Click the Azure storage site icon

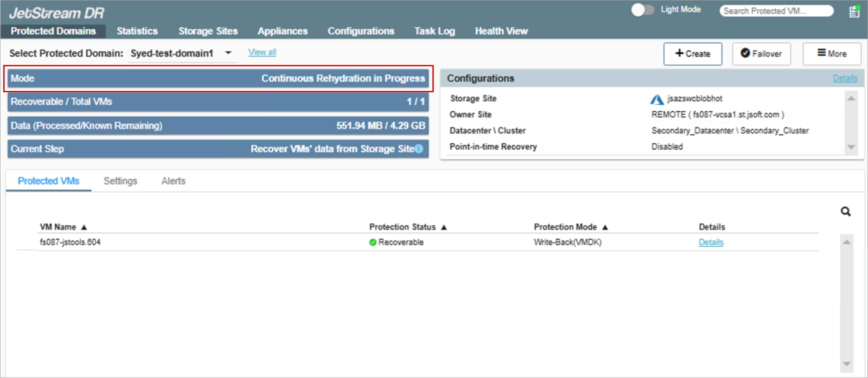tap(656, 99)
